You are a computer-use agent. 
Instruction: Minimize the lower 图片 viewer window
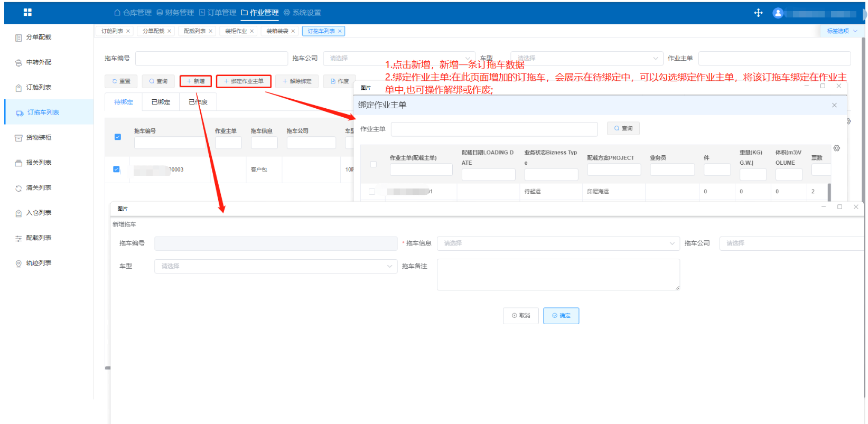click(823, 207)
